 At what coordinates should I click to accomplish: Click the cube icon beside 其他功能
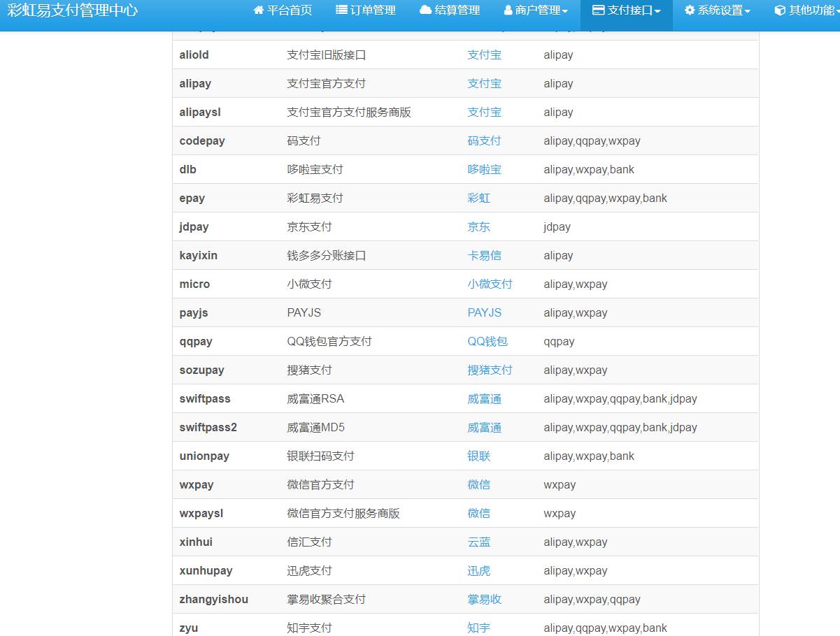781,10
